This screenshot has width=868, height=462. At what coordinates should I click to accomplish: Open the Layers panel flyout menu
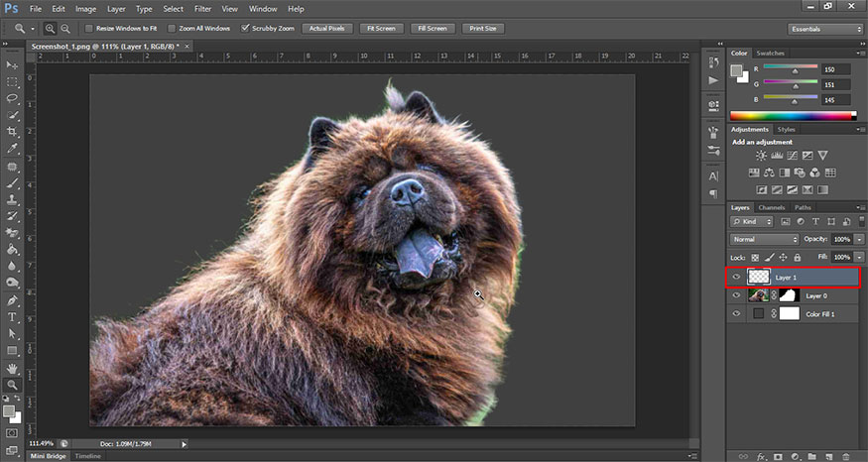tap(860, 207)
